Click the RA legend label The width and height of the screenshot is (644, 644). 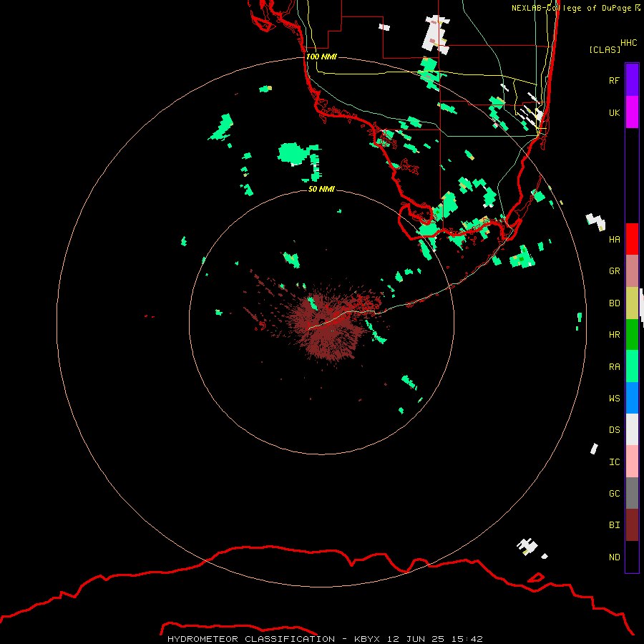614,367
